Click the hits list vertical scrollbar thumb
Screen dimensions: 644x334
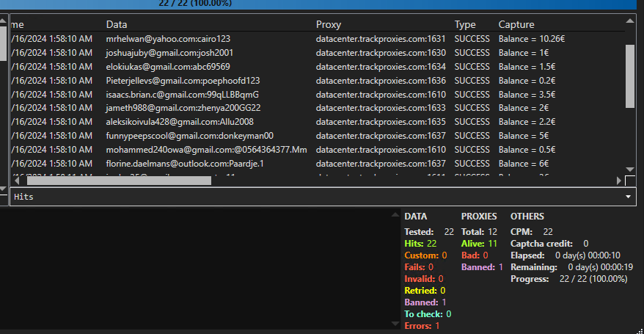tap(630, 76)
